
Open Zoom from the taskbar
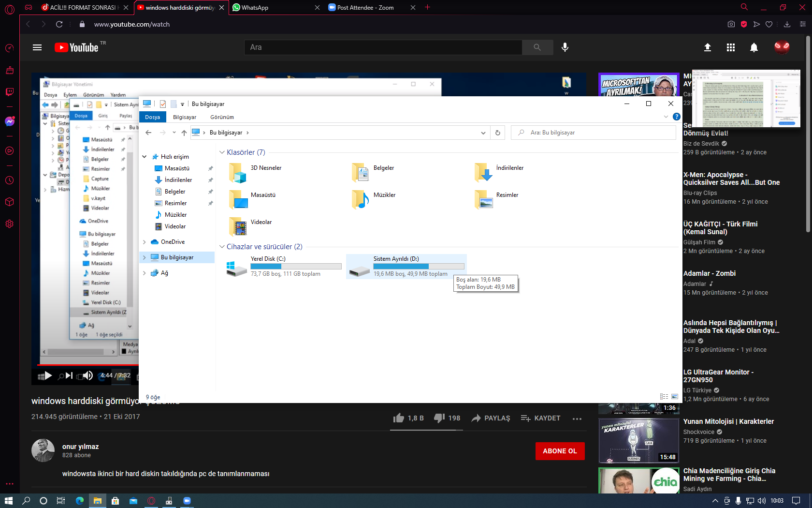[187, 501]
